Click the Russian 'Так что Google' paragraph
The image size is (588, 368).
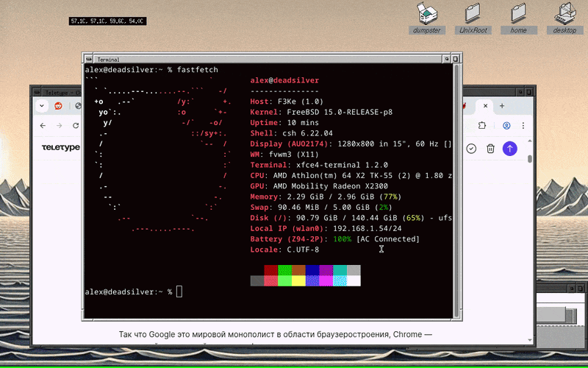tap(276, 334)
